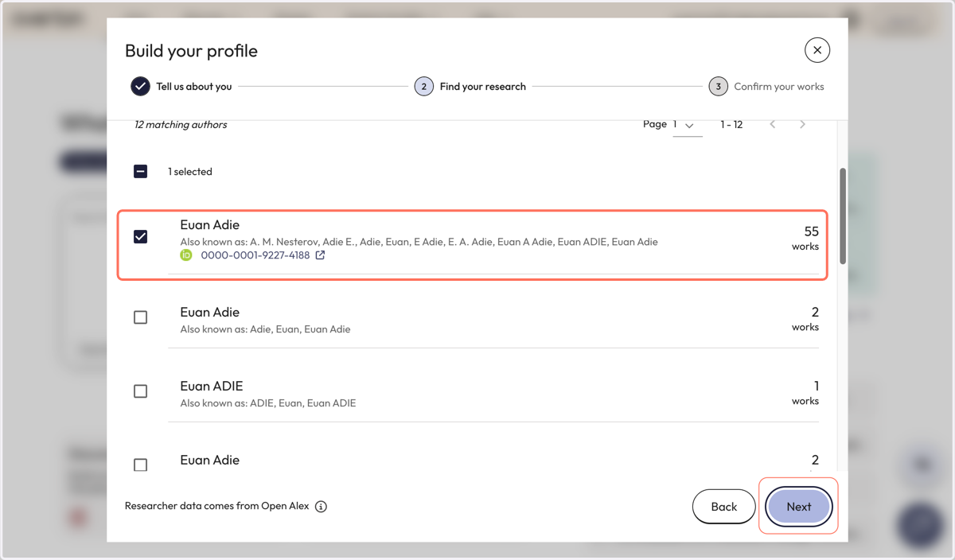Open the Page number dropdown

[688, 125]
